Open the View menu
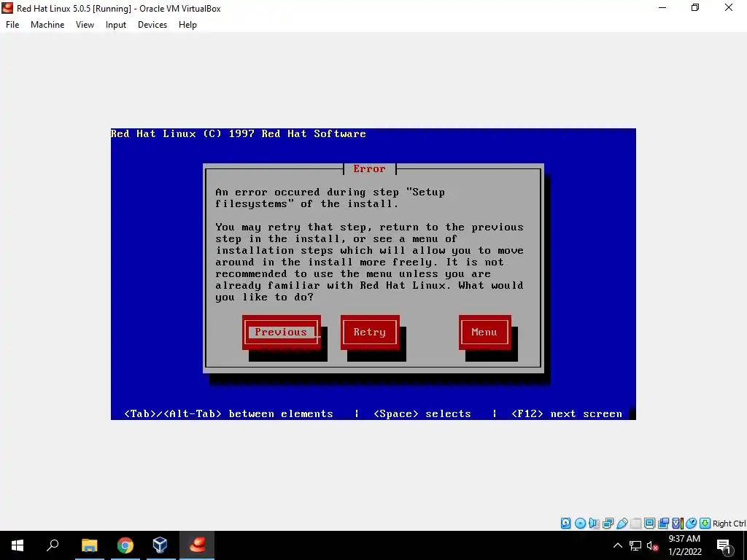747x560 pixels. pos(85,25)
